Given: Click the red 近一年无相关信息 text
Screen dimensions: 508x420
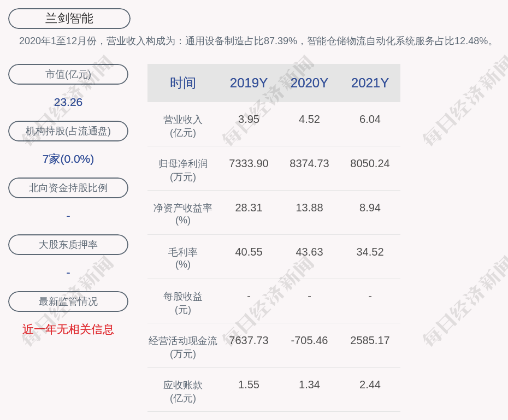Looking at the screenshot, I should coord(68,329).
